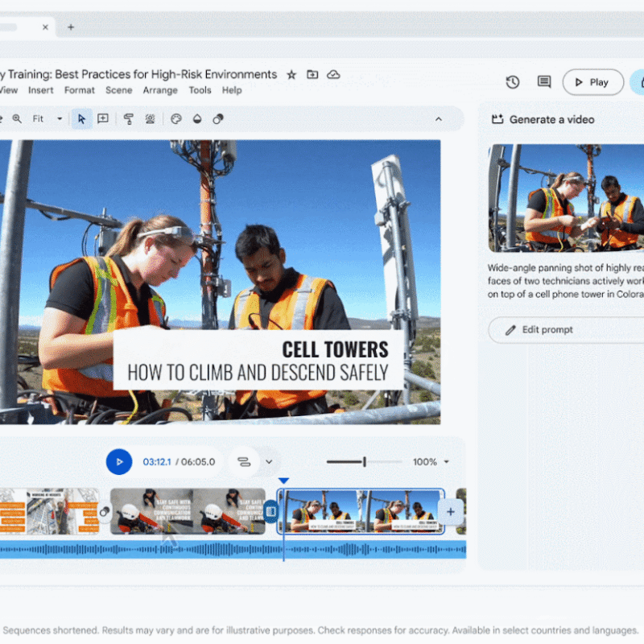Open the comments icon
Screen dimensions: 644x644
pyautogui.click(x=544, y=82)
